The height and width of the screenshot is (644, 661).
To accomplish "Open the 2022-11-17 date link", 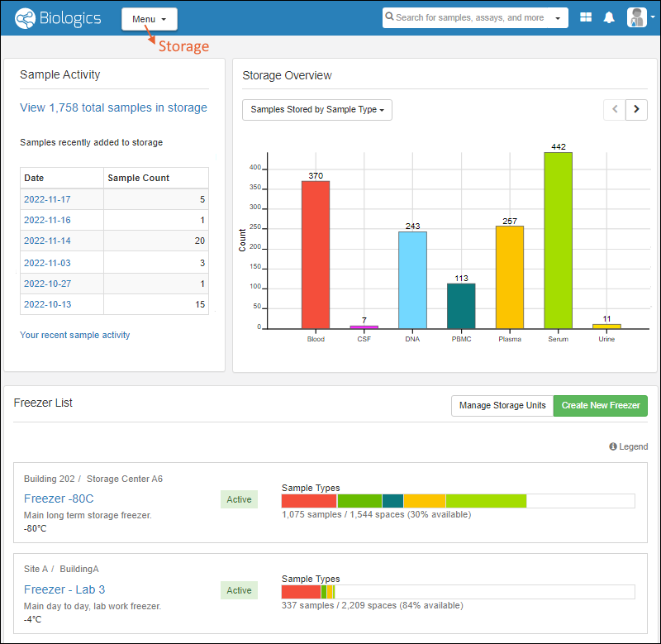I will (47, 199).
